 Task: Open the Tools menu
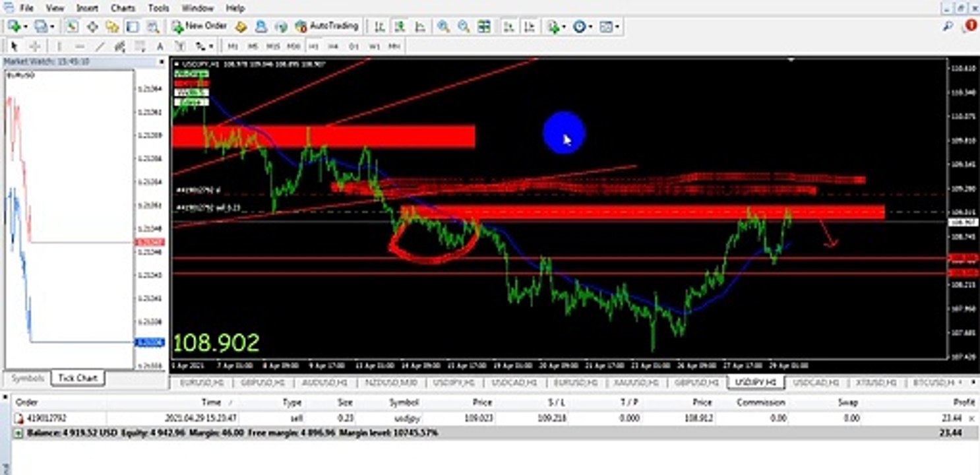[158, 8]
